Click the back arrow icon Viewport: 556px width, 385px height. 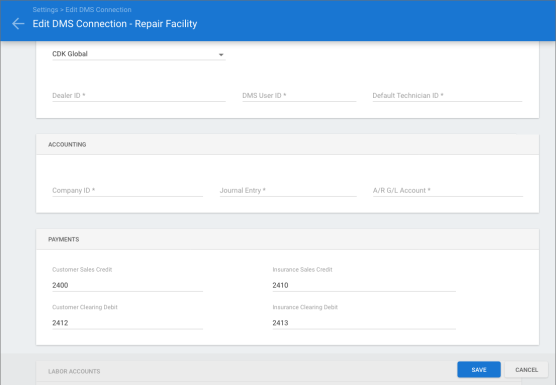point(18,24)
